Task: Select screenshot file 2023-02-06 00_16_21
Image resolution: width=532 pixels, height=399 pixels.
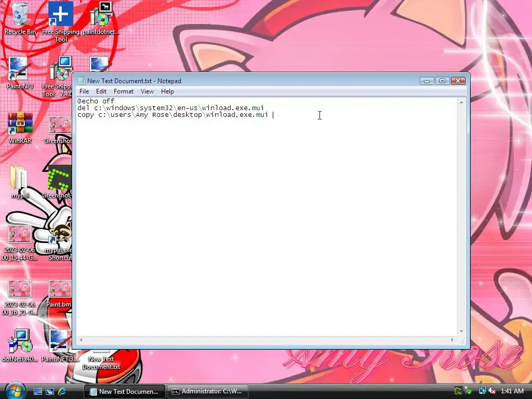Action: click(20, 297)
